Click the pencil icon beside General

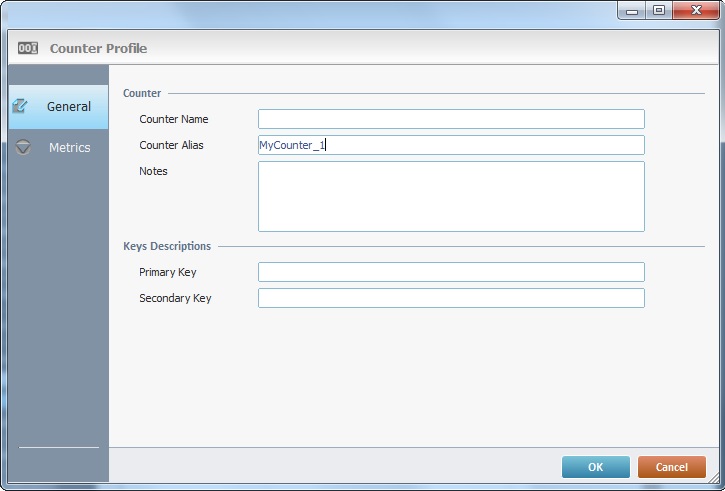click(21, 106)
